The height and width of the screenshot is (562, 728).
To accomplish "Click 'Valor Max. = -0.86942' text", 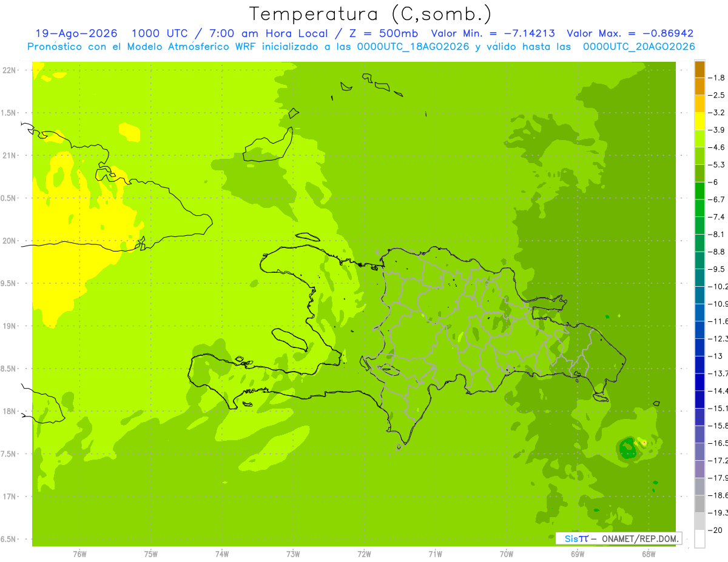I will click(630, 33).
